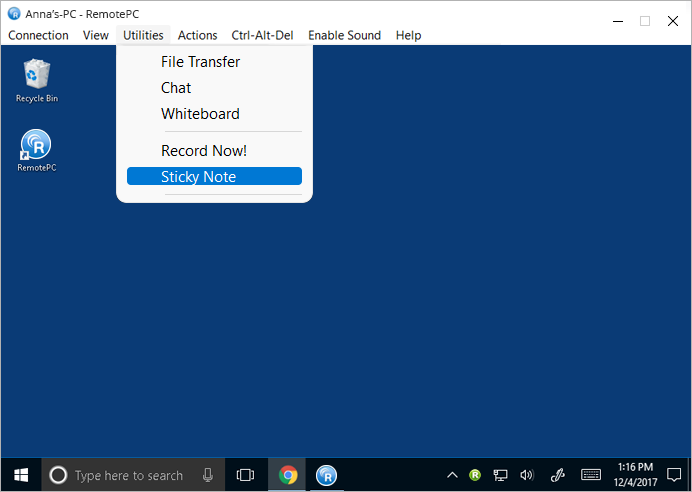
Task: Click the RemotePC logo in the title bar
Action: click(x=14, y=14)
